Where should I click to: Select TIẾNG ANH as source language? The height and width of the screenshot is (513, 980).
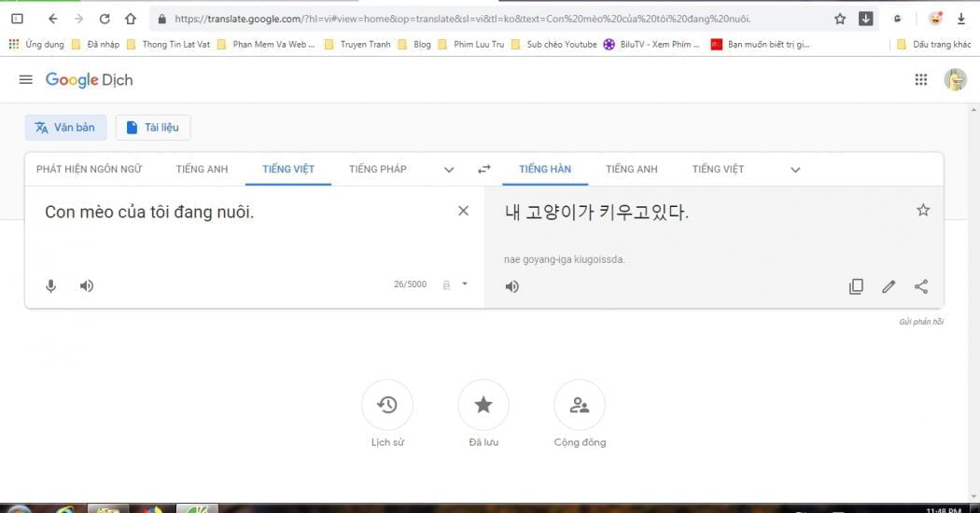coord(202,169)
